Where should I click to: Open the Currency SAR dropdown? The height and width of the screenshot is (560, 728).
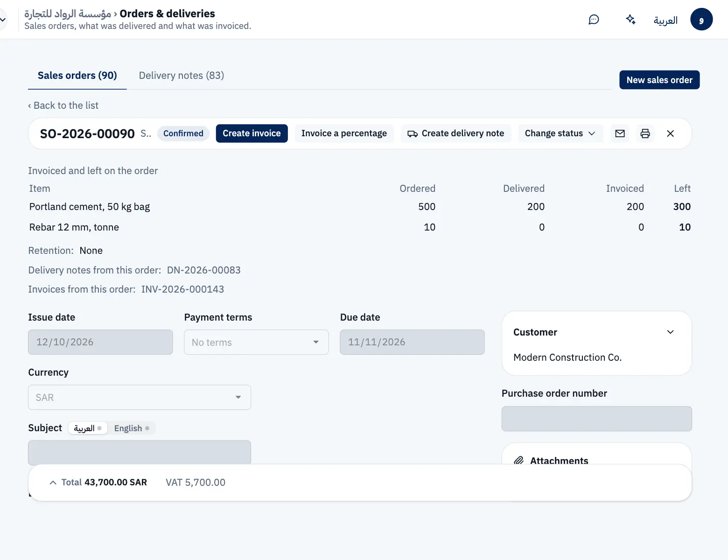(x=140, y=397)
